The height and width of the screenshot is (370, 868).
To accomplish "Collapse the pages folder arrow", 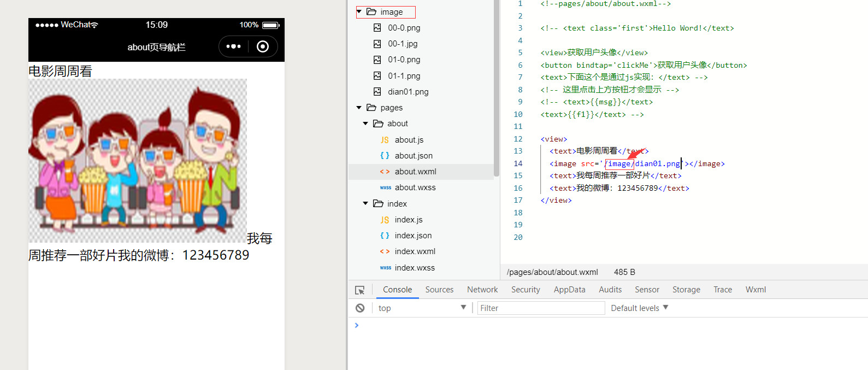I will (x=359, y=108).
